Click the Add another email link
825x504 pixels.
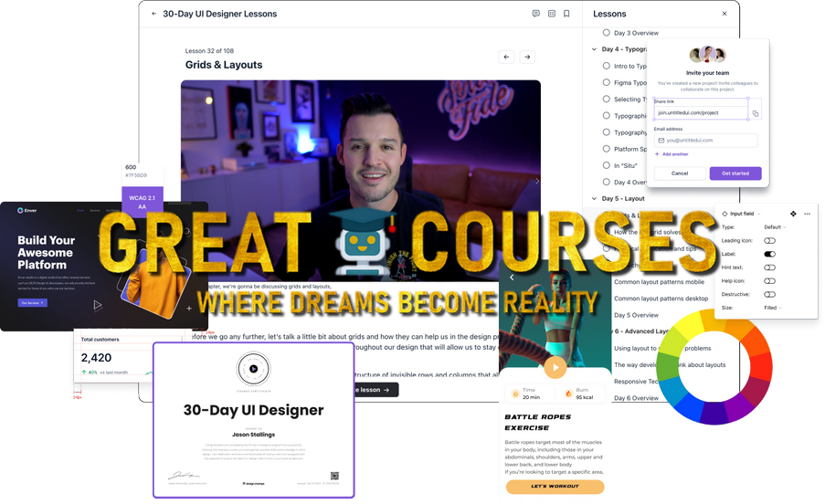click(672, 154)
